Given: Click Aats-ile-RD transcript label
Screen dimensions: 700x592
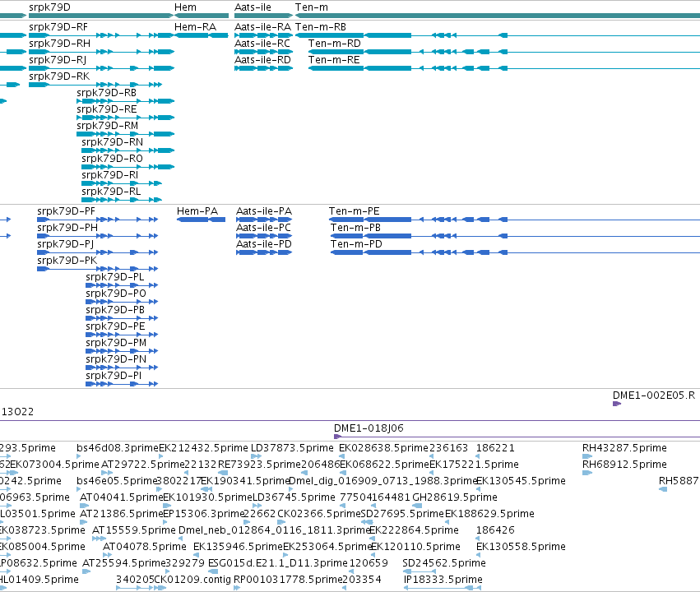Looking at the screenshot, I should click(x=262, y=60).
